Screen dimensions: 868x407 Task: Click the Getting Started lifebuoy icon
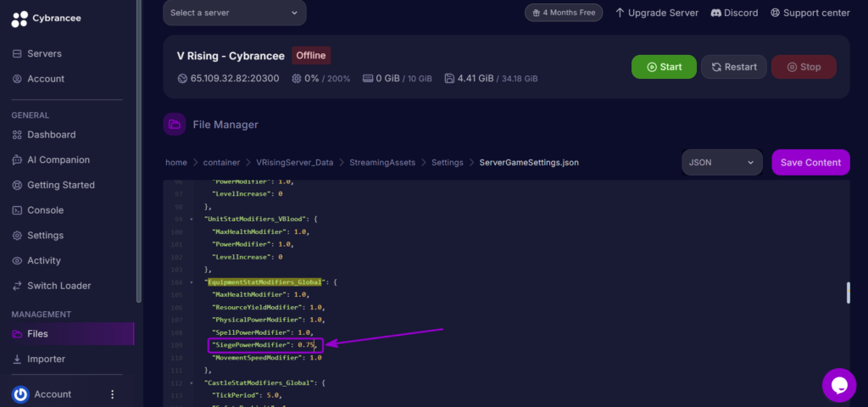pyautogui.click(x=17, y=185)
